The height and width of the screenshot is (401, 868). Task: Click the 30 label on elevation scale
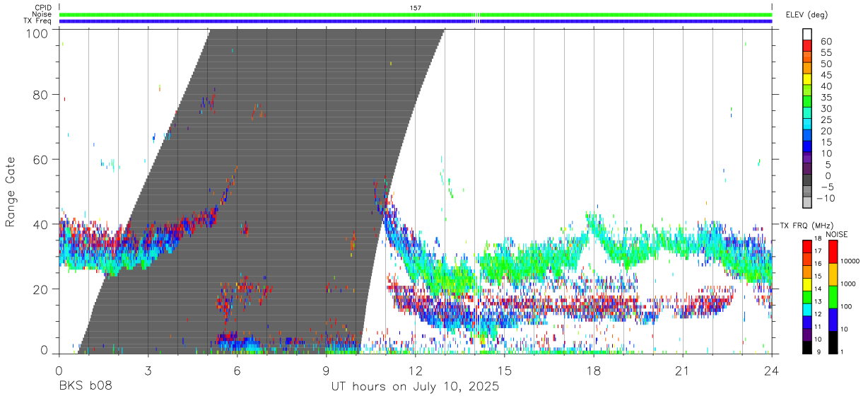[x=826, y=109]
